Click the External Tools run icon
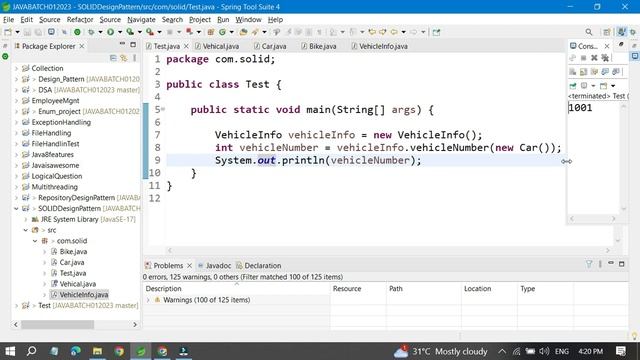This screenshot has width=640, height=360. click(x=150, y=32)
